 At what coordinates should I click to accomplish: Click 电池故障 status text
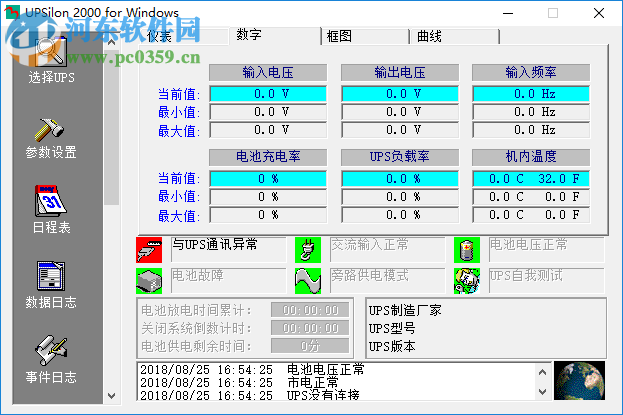pyautogui.click(x=198, y=275)
